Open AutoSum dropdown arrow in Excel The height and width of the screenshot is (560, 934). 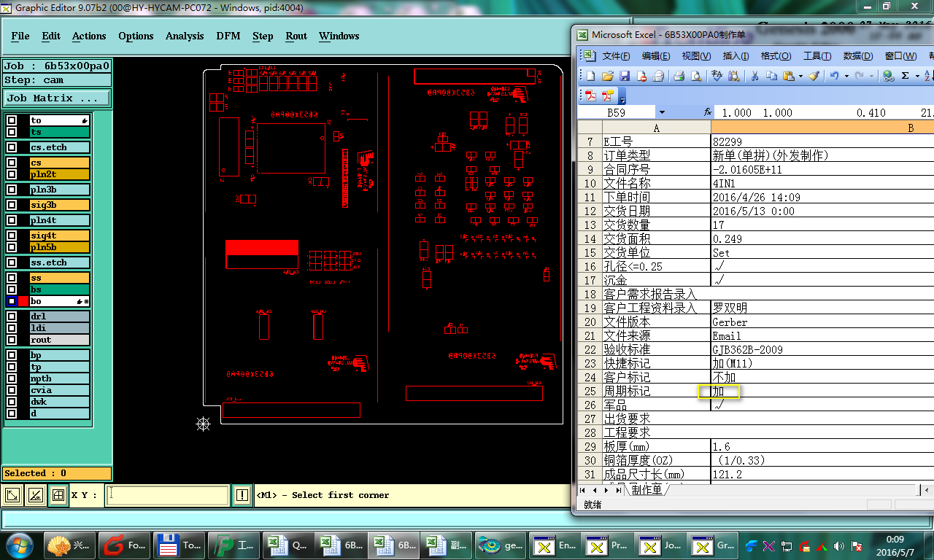point(916,76)
